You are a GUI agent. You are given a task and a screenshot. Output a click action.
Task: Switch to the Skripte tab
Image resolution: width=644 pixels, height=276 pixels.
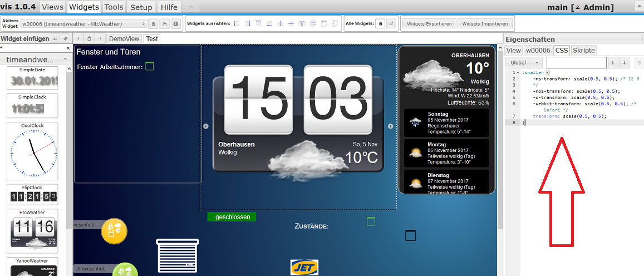(583, 50)
